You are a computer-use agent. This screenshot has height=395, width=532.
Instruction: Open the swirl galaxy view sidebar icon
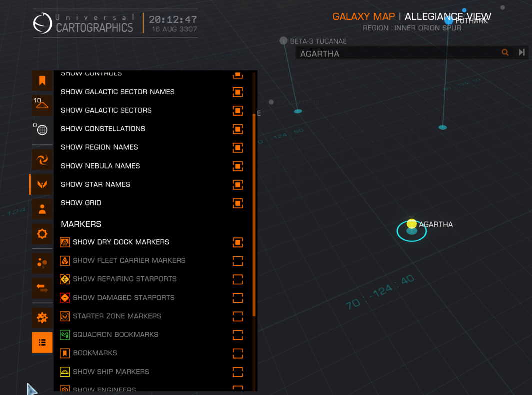pos(42,159)
